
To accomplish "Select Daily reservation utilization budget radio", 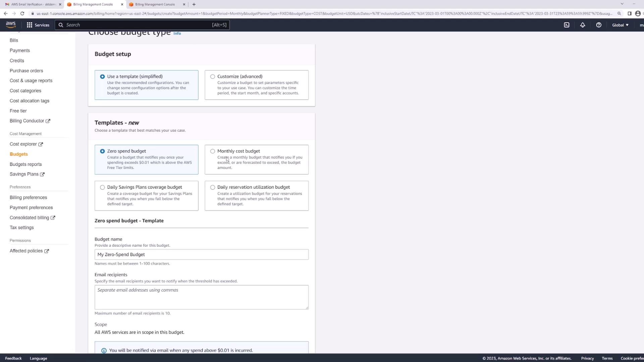I will tap(213, 187).
